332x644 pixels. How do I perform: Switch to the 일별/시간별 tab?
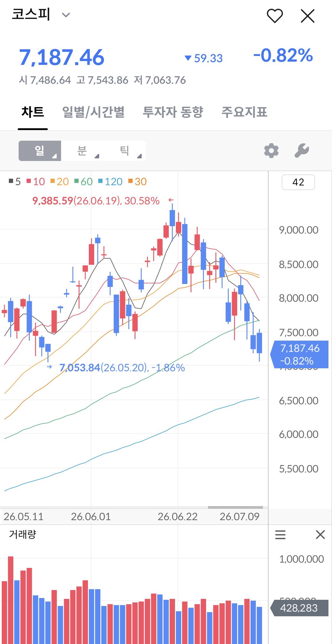coord(93,112)
